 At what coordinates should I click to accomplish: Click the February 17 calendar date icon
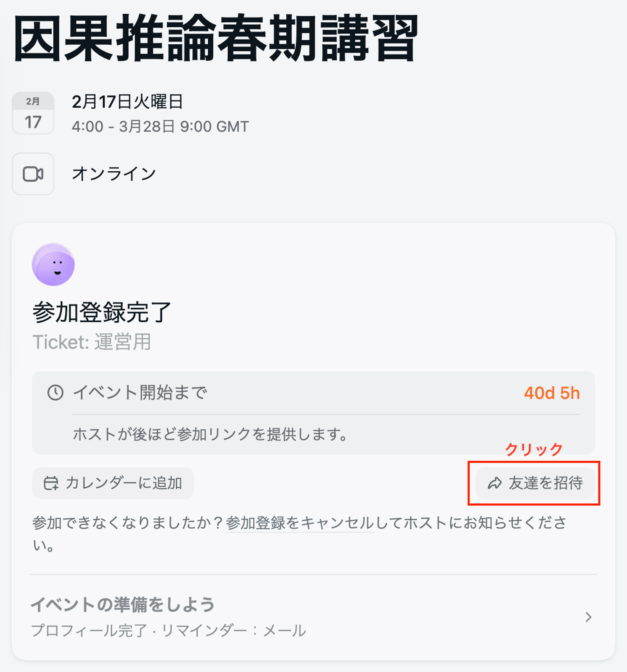coord(33,113)
